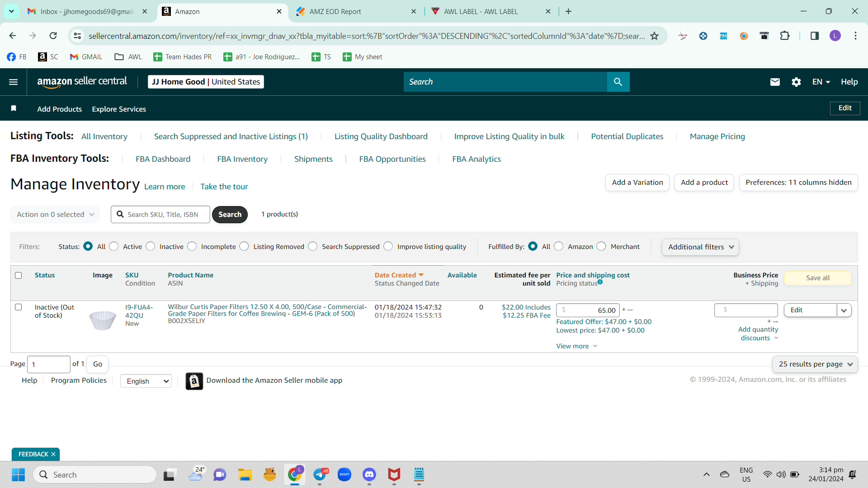Open Preferences: 11 columns hidden
The image size is (868, 488).
(798, 183)
